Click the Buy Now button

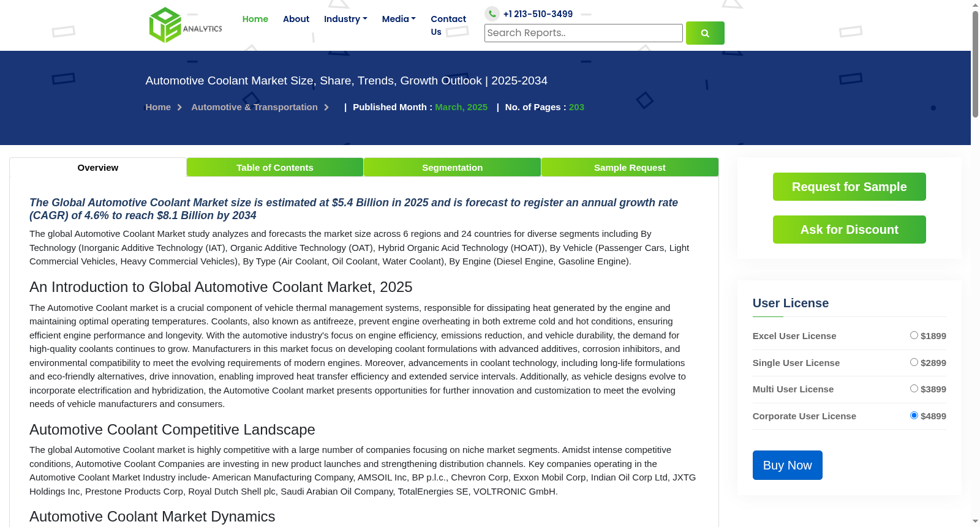click(788, 465)
